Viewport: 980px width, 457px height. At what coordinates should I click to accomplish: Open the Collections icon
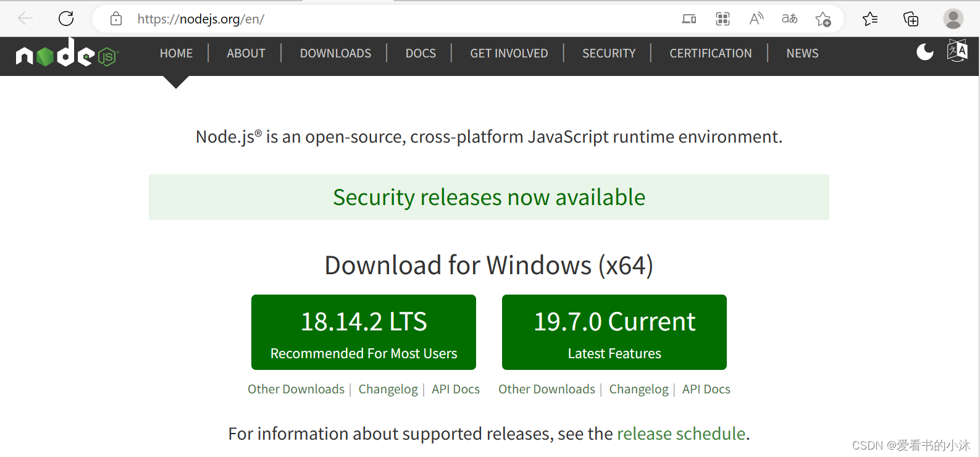coord(911,19)
